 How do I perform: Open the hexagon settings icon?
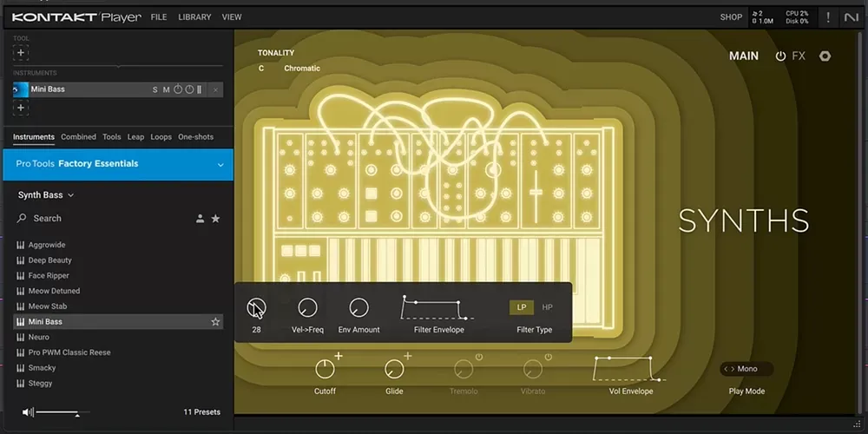point(825,56)
